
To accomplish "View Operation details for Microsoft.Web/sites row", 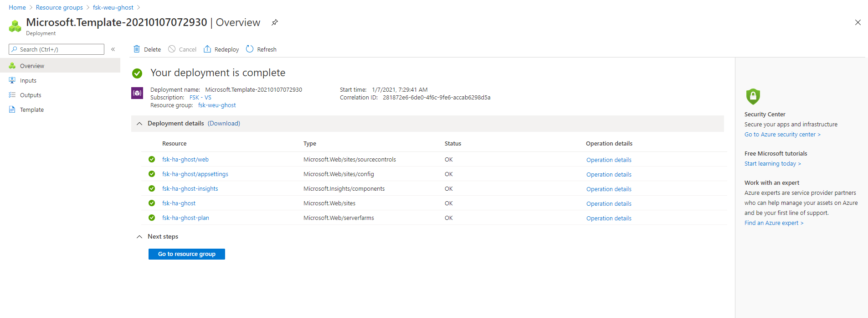I will click(609, 204).
